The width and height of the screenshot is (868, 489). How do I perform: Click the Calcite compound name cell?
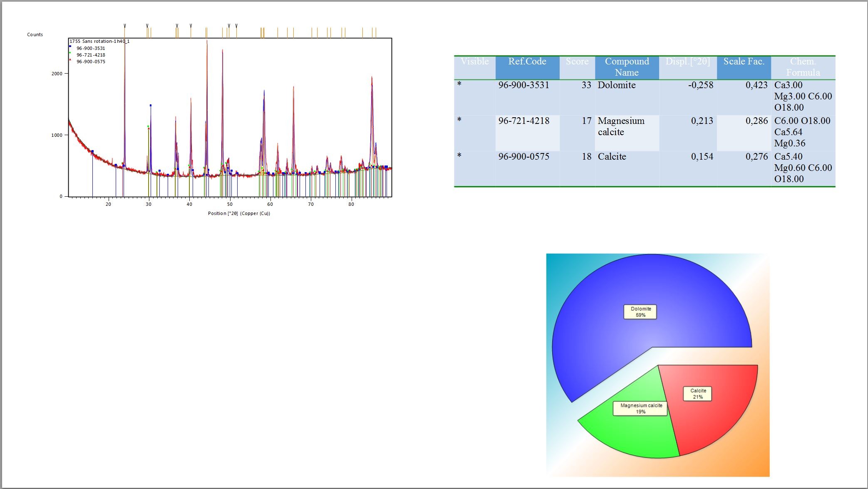coord(612,157)
